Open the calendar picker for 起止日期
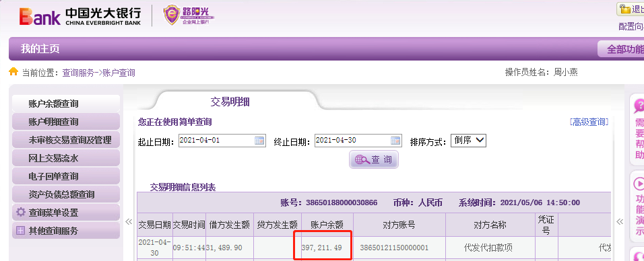Viewport: 644px width, 261px height. pyautogui.click(x=259, y=141)
